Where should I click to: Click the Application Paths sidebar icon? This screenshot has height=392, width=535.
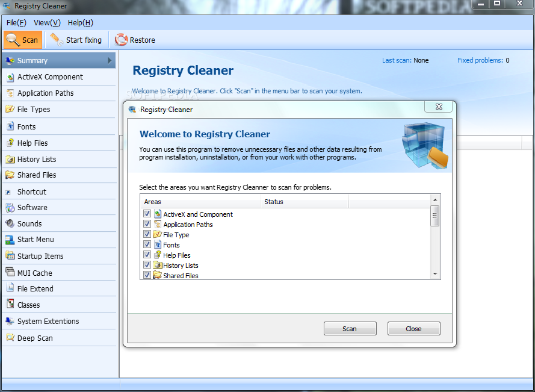point(10,93)
